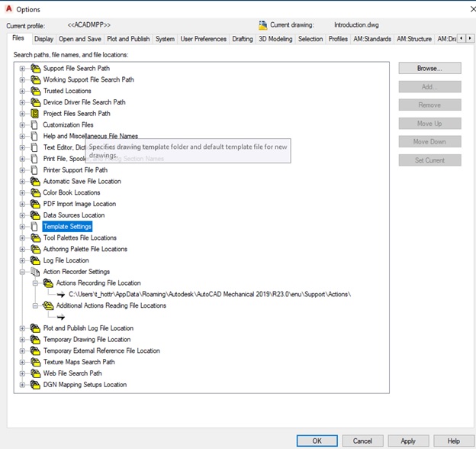The width and height of the screenshot is (476, 449).
Task: Click the Additional Actions Reading File Locations folder icon
Action: [x=48, y=305]
